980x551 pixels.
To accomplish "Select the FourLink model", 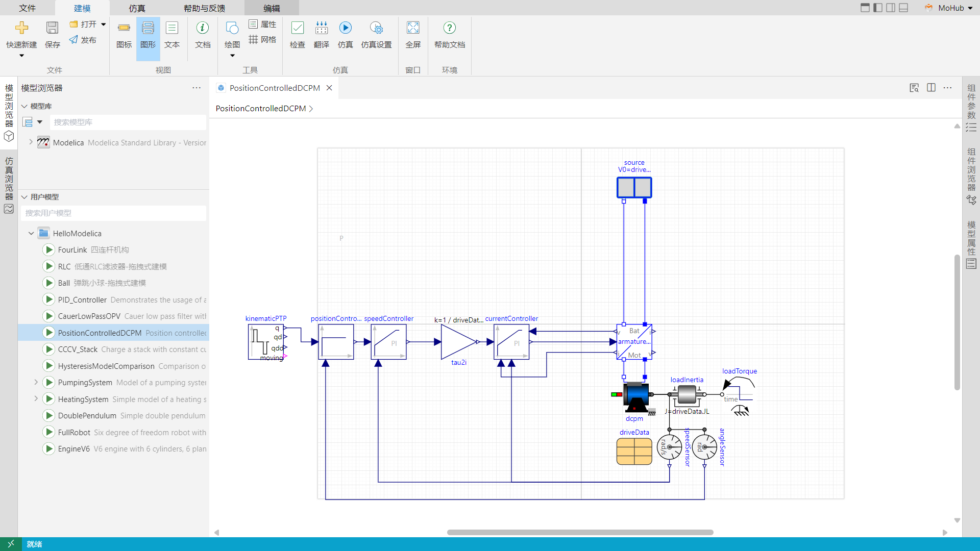I will coord(113,250).
